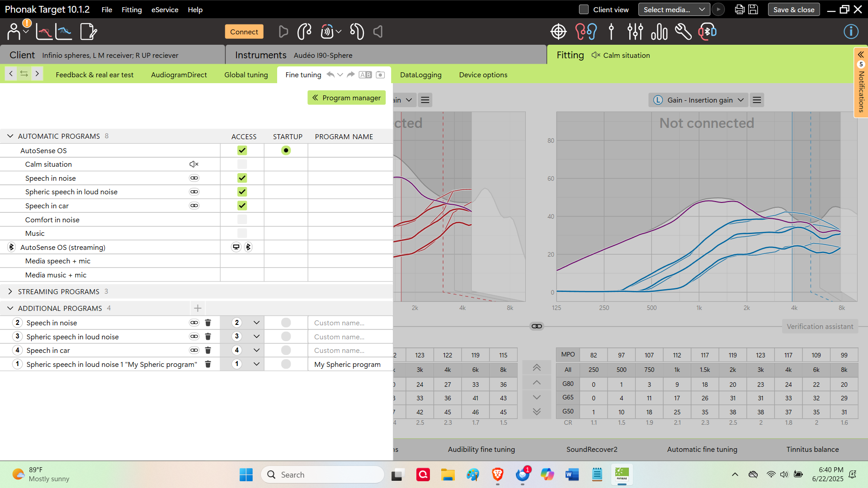The height and width of the screenshot is (488, 868).
Task: Open the information icon
Action: (851, 32)
